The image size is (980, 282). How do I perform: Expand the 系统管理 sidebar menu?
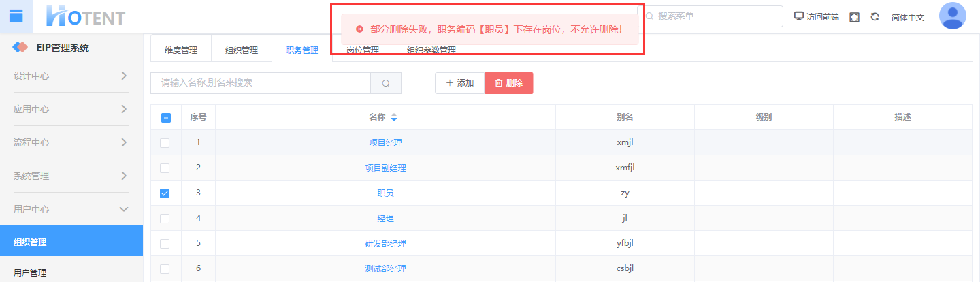[71, 176]
